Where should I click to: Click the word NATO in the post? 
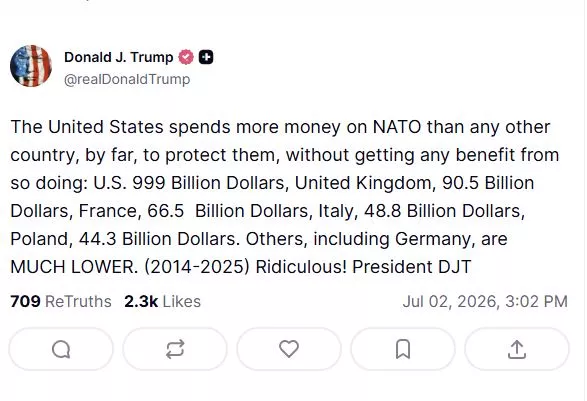tap(397, 127)
